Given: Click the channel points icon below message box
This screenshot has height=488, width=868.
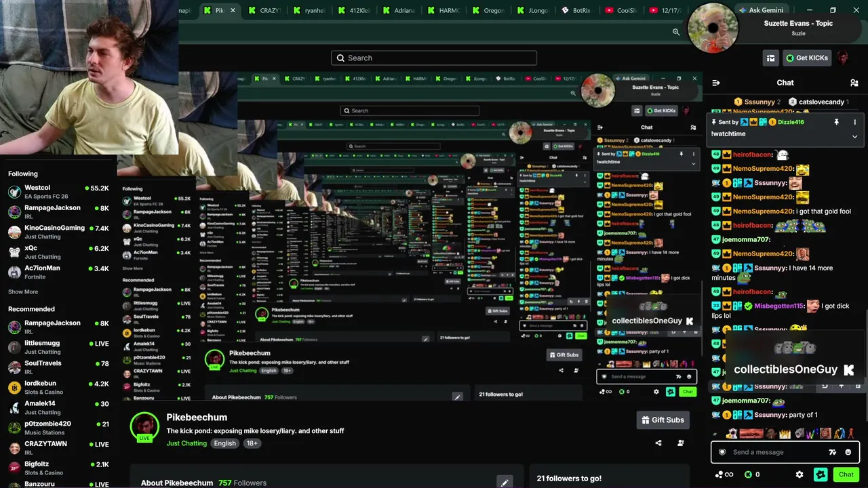Looking at the screenshot, I should pyautogui.click(x=724, y=474).
